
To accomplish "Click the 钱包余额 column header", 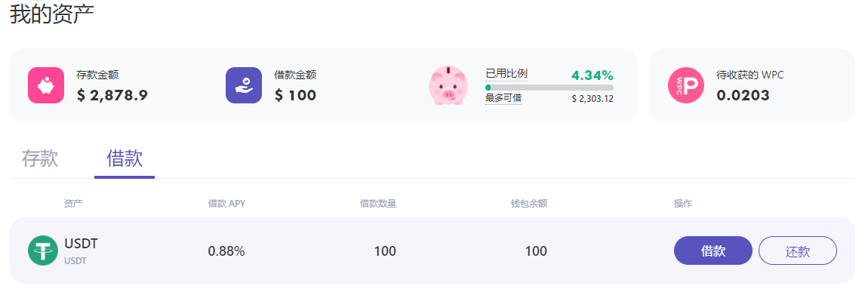I will point(529,204).
